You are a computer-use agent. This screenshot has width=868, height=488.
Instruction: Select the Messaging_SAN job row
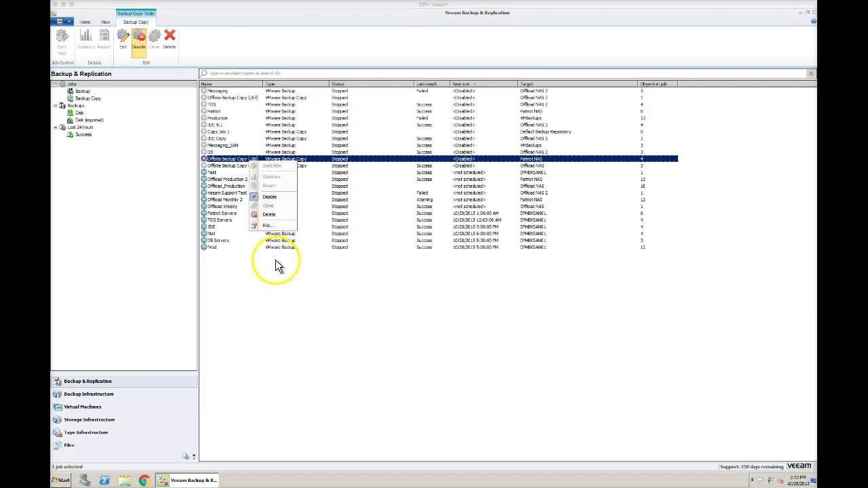click(x=439, y=145)
